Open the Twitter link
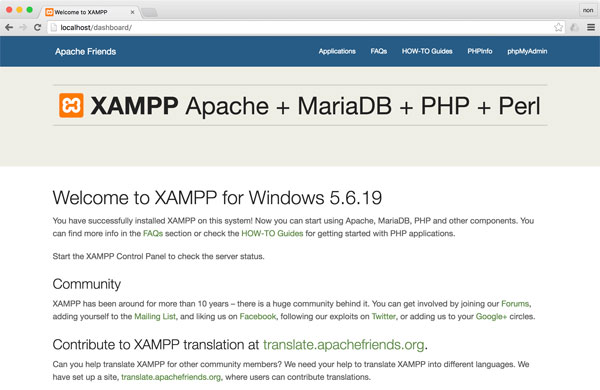This screenshot has width=600, height=390. coord(383,317)
